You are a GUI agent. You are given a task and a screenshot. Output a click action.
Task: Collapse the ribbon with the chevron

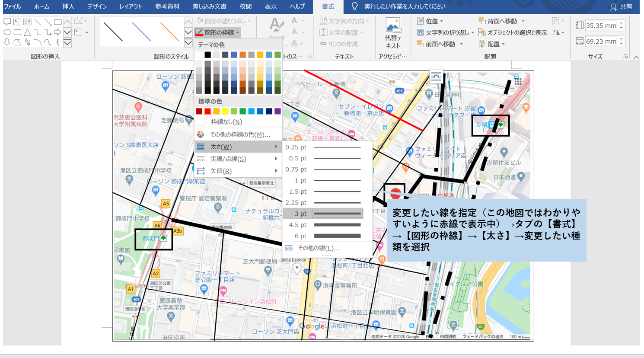pos(636,56)
